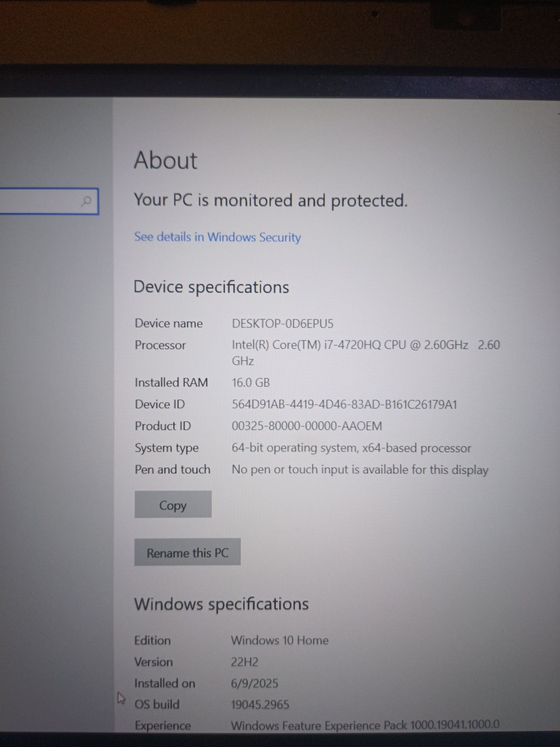Select the Installed on label
The width and height of the screenshot is (560, 747).
click(165, 683)
